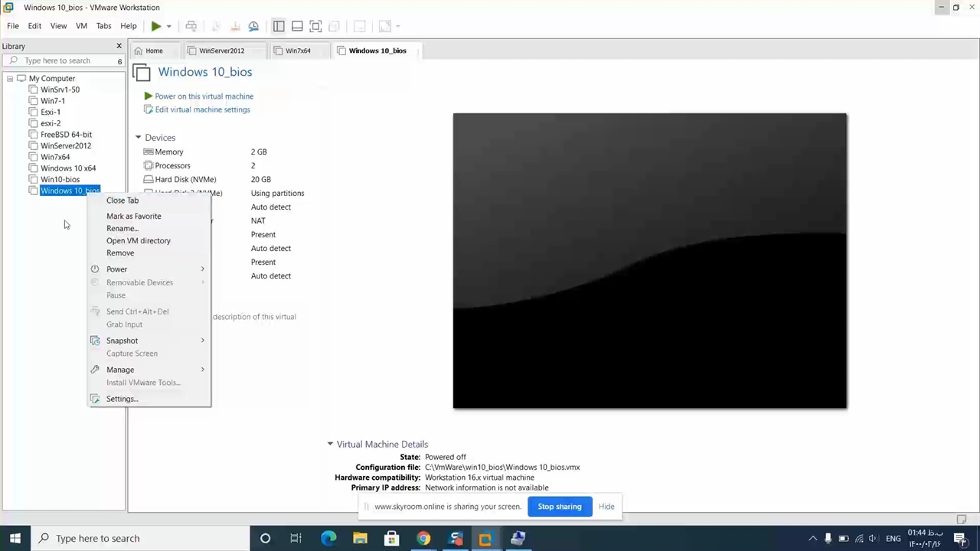The height and width of the screenshot is (551, 980).
Task: Click the Send Ctrl+Alt+Del toolbar icon
Action: pos(191,26)
